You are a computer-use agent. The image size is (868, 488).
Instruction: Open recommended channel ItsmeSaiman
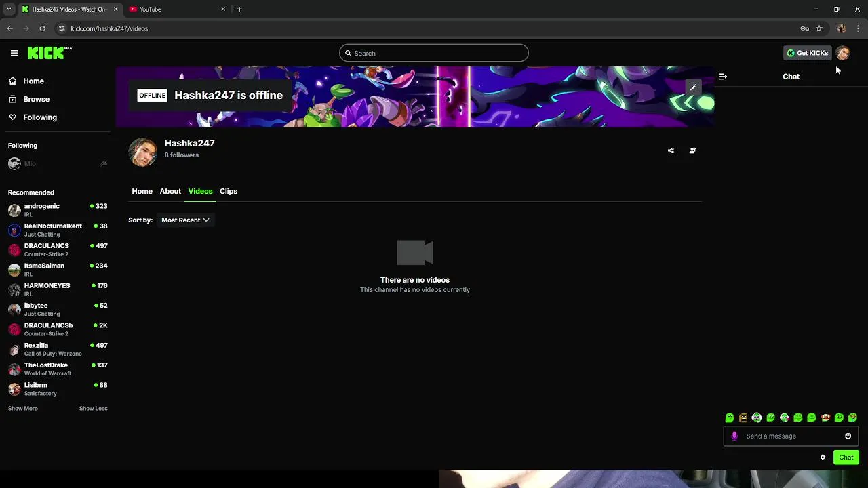58,270
